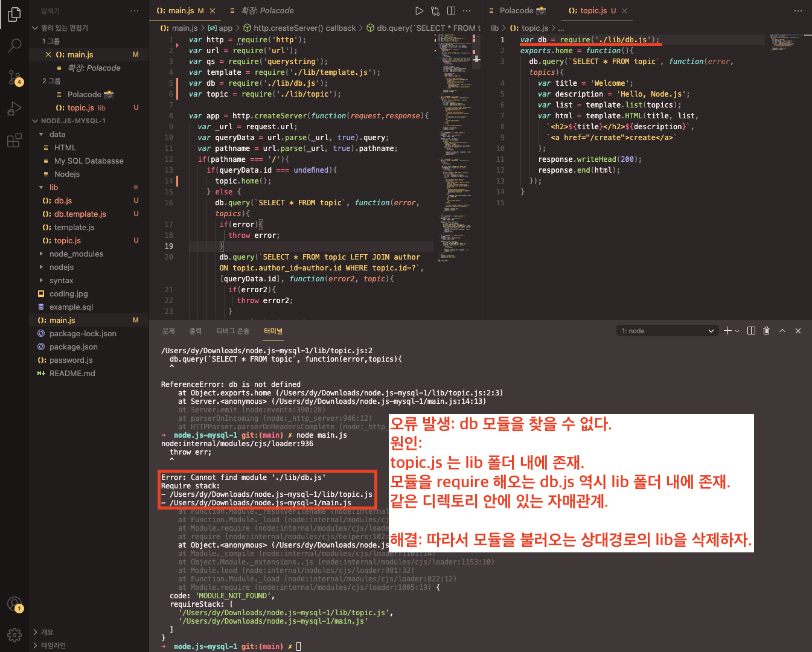Open the Extensions view in activity bar

[x=14, y=141]
